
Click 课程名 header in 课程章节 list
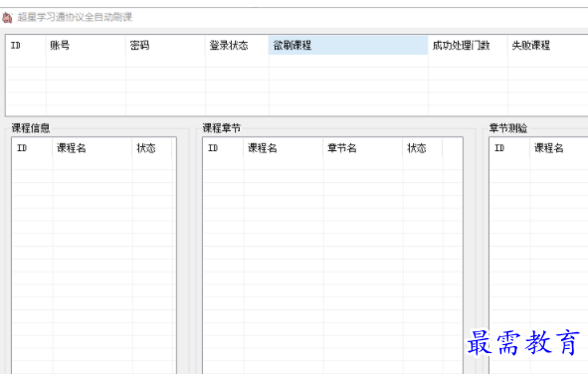[x=284, y=148]
